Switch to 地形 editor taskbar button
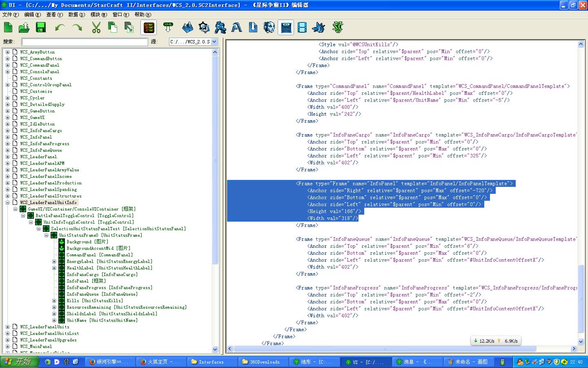Viewport: 588px width, 368px height. (x=315, y=362)
